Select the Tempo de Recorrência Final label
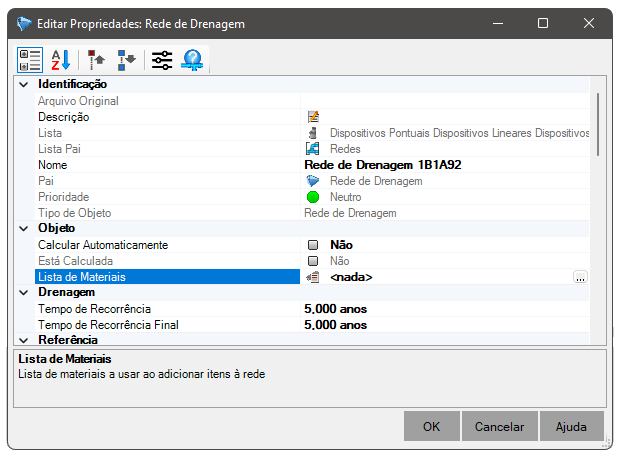Screen dimensions: 621x461 pyautogui.click(x=108, y=325)
